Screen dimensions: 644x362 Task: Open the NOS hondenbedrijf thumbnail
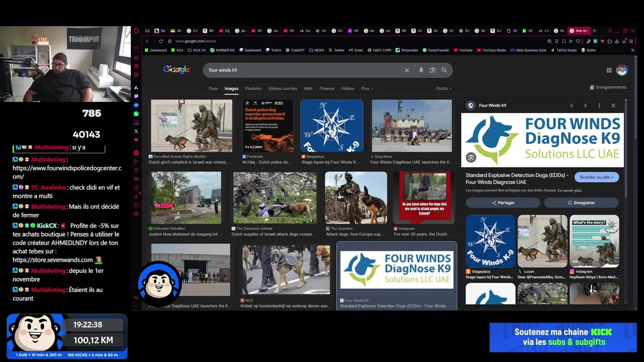[x=286, y=270]
